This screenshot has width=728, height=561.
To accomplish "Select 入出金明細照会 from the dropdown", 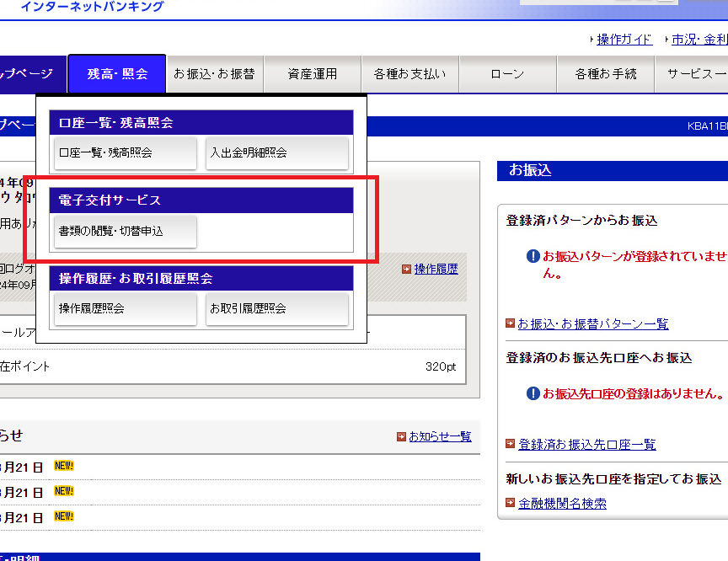I will (x=277, y=153).
